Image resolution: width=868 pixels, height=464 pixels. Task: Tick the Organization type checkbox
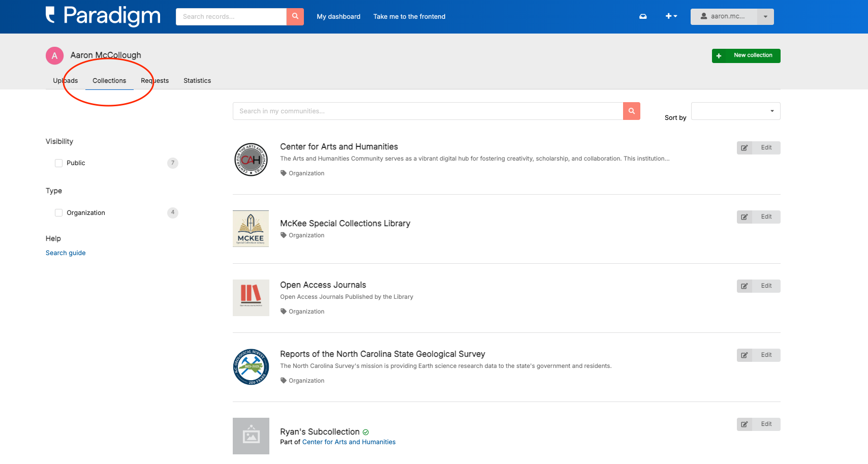59,213
